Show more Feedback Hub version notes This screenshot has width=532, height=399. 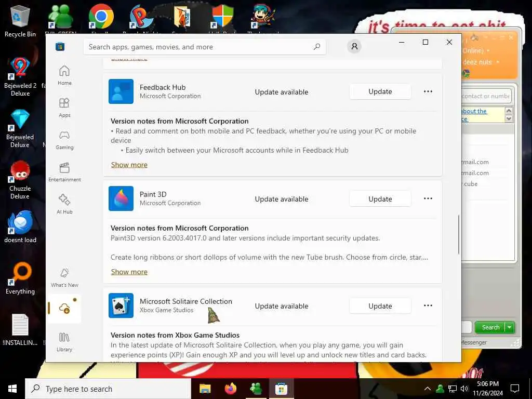coord(129,165)
